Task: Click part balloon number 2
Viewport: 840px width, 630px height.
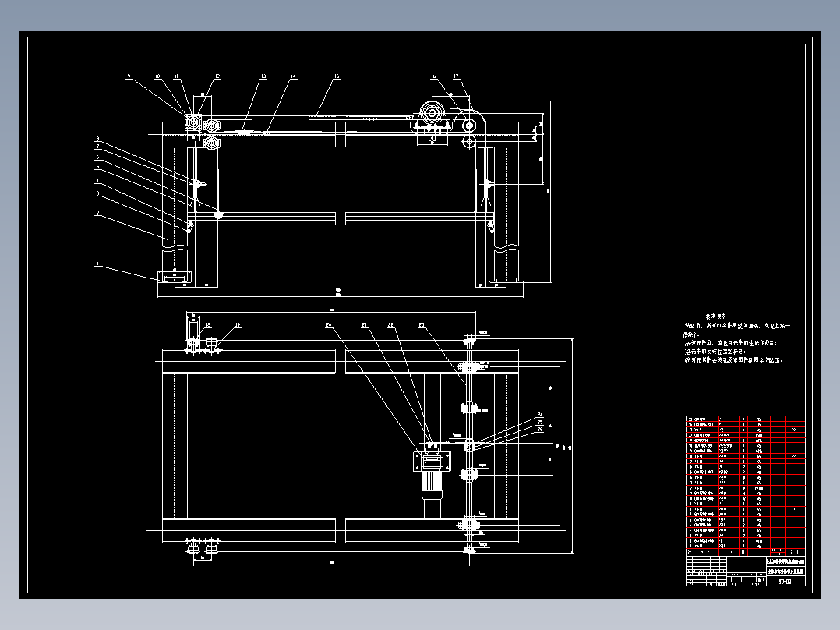Action: 97,213
